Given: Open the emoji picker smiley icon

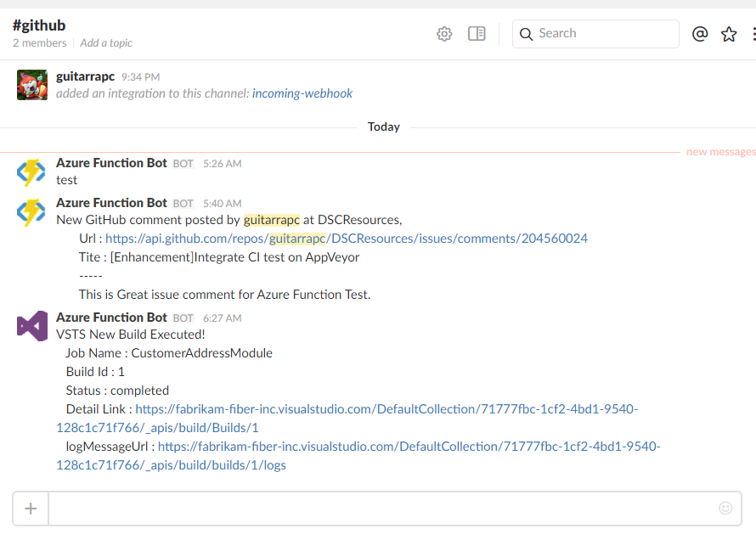Looking at the screenshot, I should 725,508.
